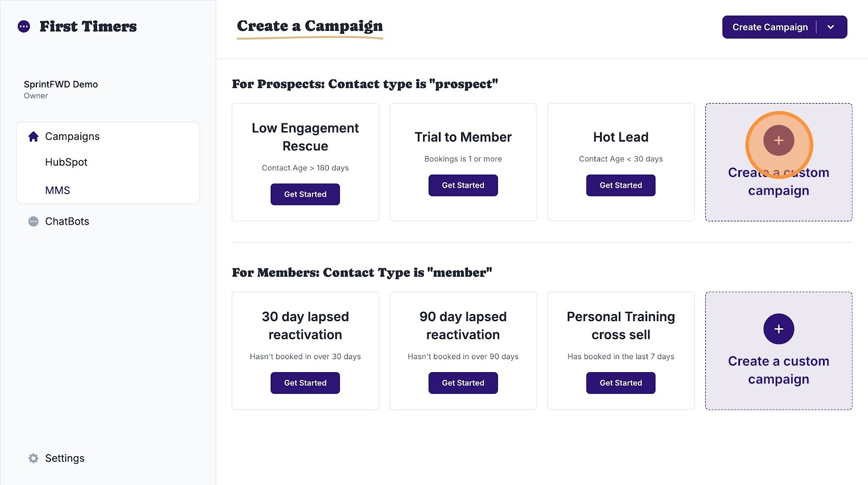The image size is (868, 485).
Task: Open Settings page label
Action: [65, 458]
